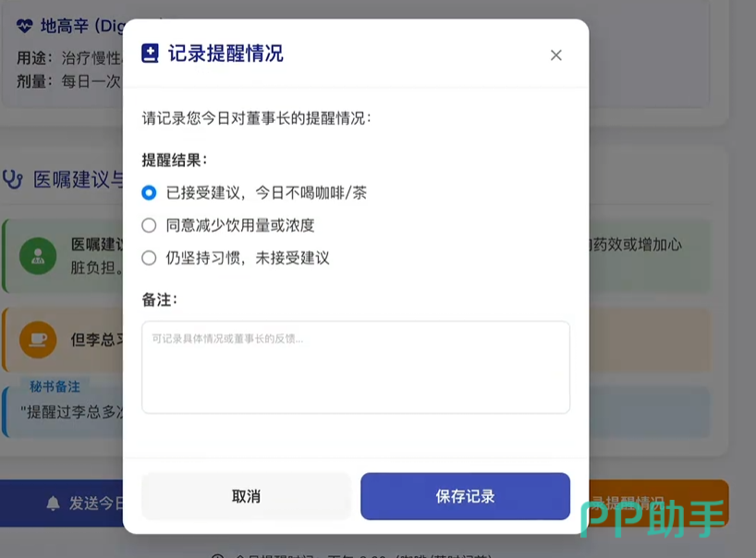Click the 秘书备注 tag label

(55, 386)
